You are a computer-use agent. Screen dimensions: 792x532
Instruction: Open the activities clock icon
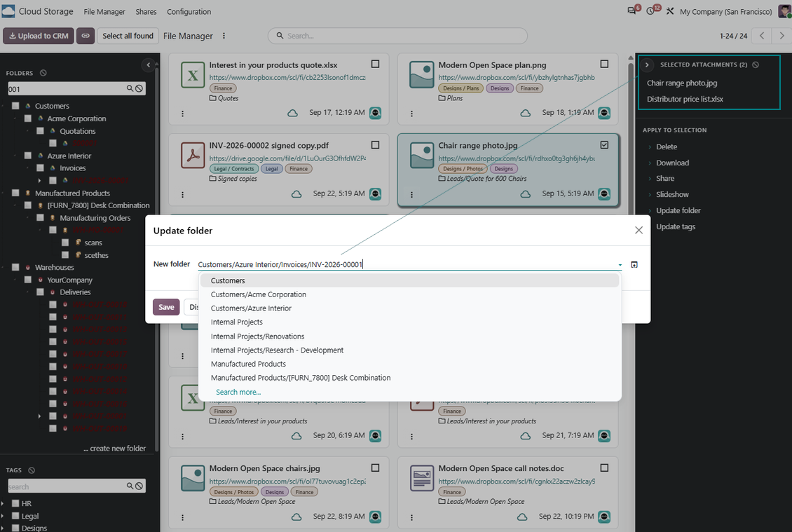pyautogui.click(x=650, y=11)
